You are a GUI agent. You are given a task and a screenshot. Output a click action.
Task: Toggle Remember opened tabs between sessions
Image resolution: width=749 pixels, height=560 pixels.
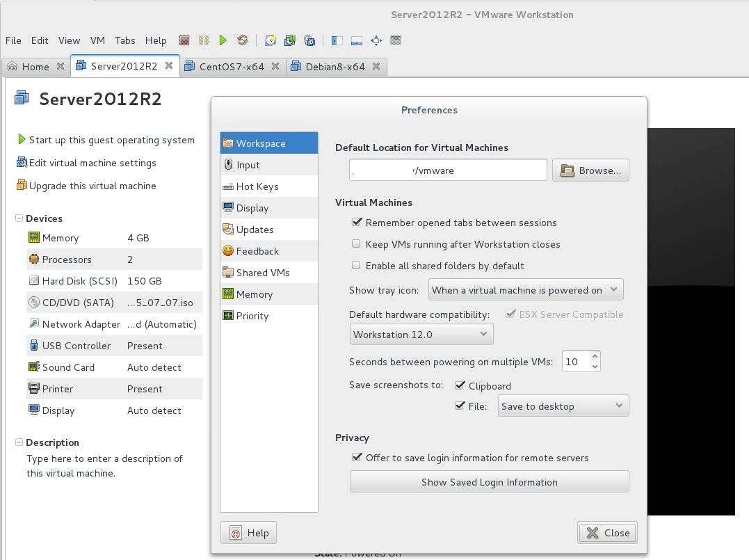pos(356,222)
